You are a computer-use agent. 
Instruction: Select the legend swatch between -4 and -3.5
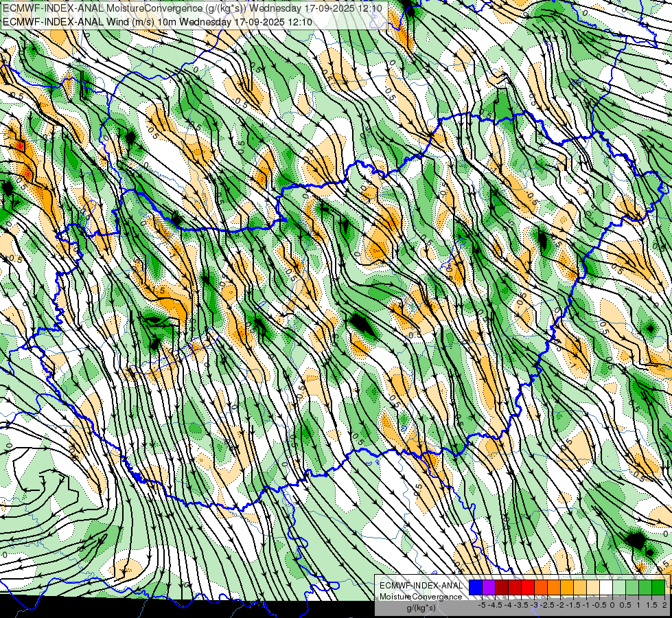515,588
